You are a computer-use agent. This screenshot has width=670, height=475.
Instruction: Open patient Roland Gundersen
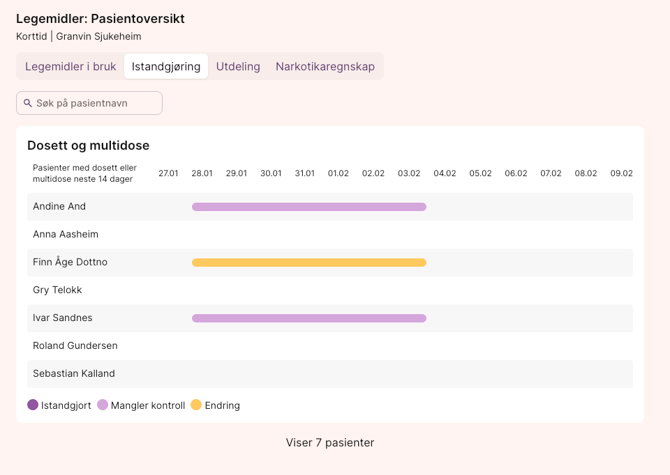[75, 346]
